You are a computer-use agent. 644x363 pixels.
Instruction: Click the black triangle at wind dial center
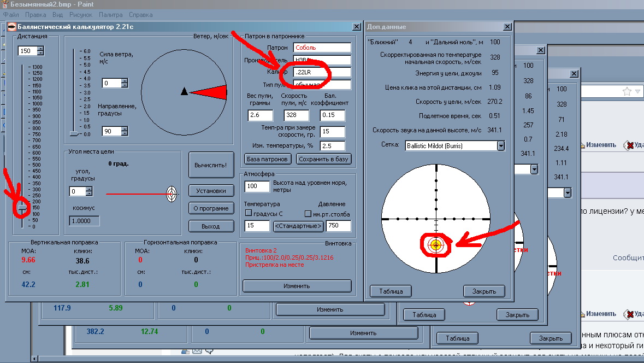[x=185, y=91]
